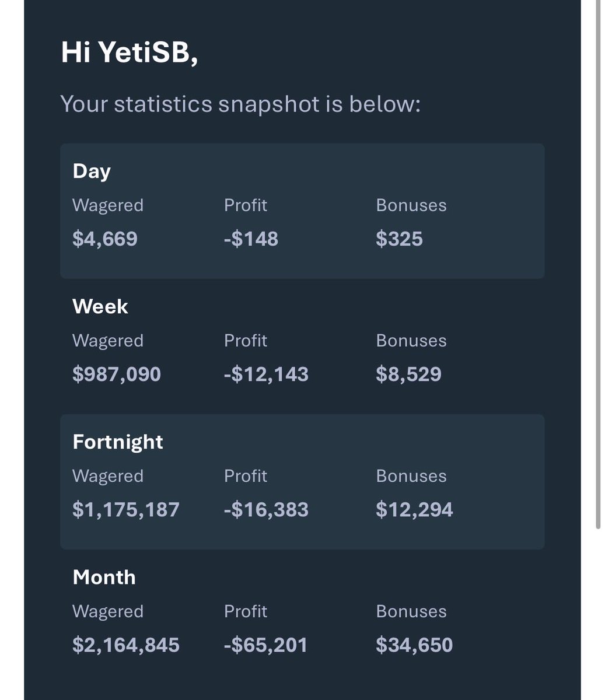Image resolution: width=605 pixels, height=700 pixels.
Task: Click the Day profit value -$148
Action: [x=251, y=239]
